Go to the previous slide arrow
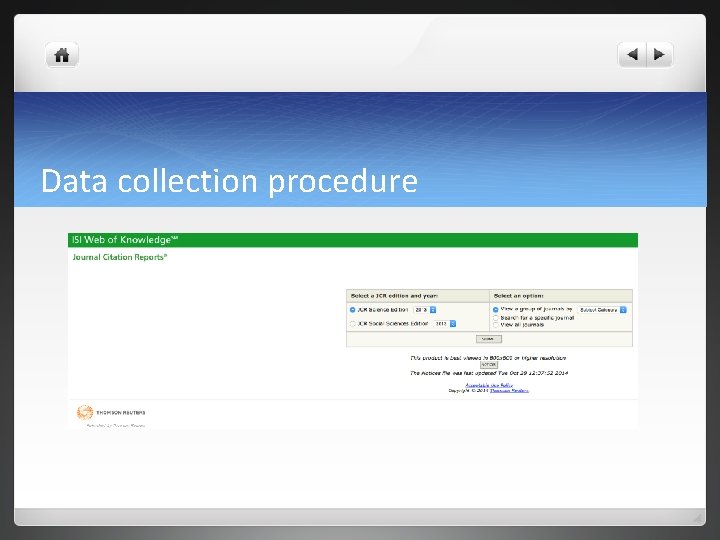 tap(632, 55)
